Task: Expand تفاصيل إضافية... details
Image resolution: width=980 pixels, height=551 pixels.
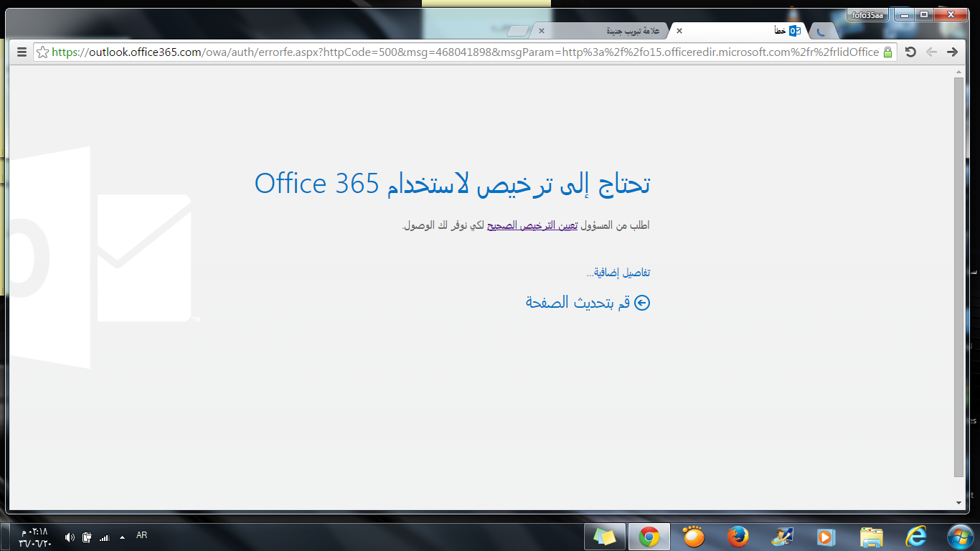Action: click(x=618, y=273)
